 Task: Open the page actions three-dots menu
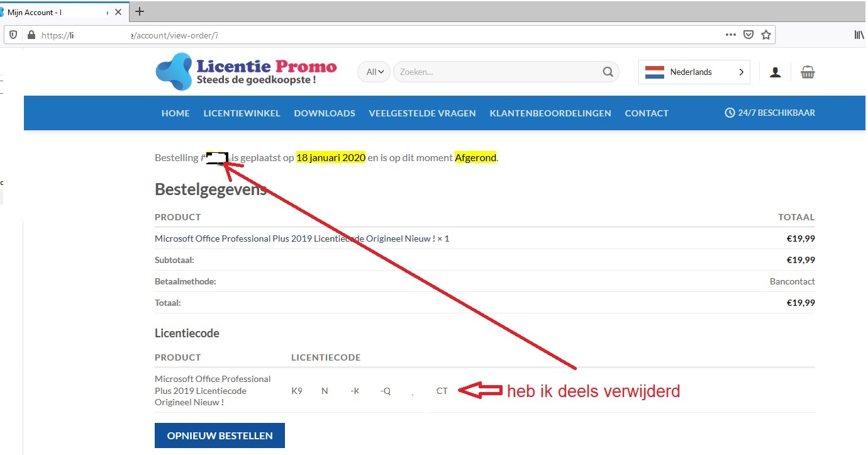730,35
